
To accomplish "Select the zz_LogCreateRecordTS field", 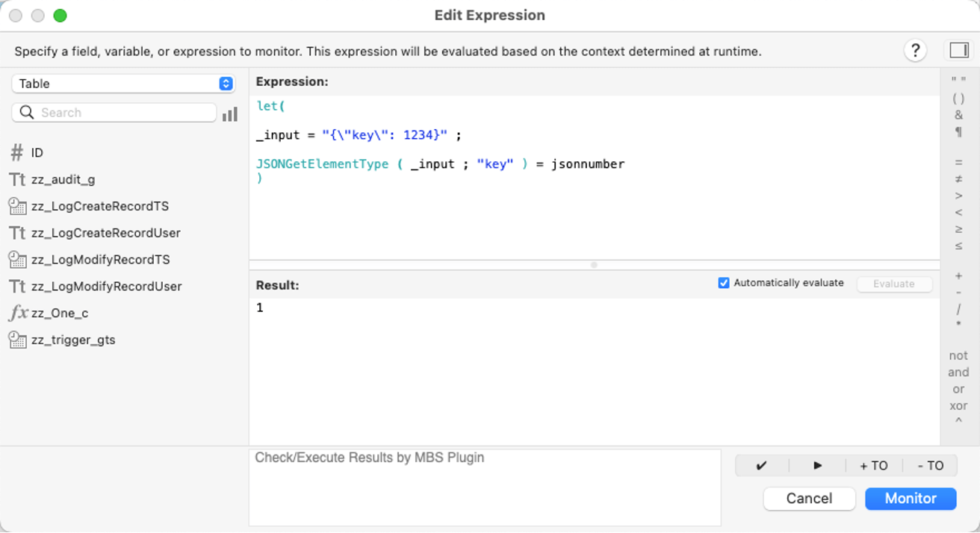I will (x=99, y=206).
